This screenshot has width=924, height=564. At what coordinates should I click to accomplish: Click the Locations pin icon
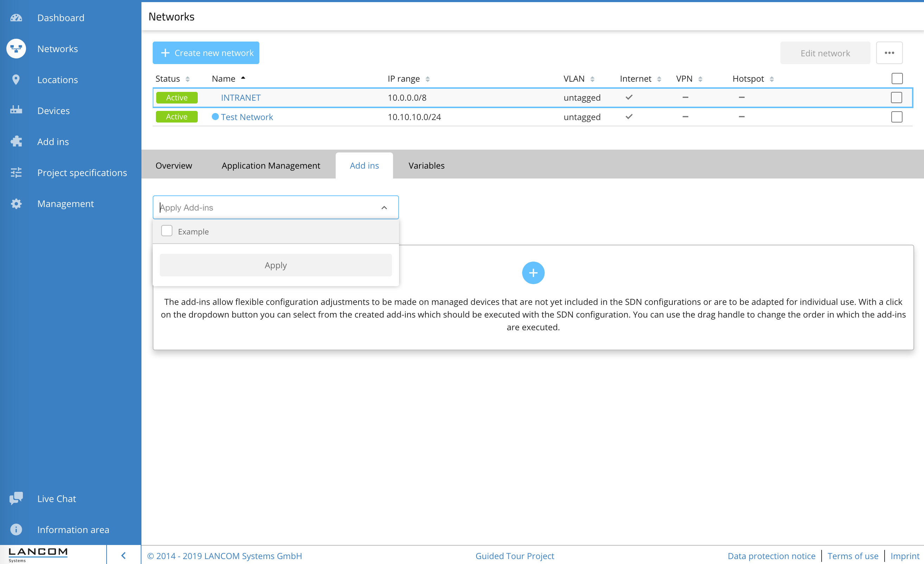coord(16,80)
